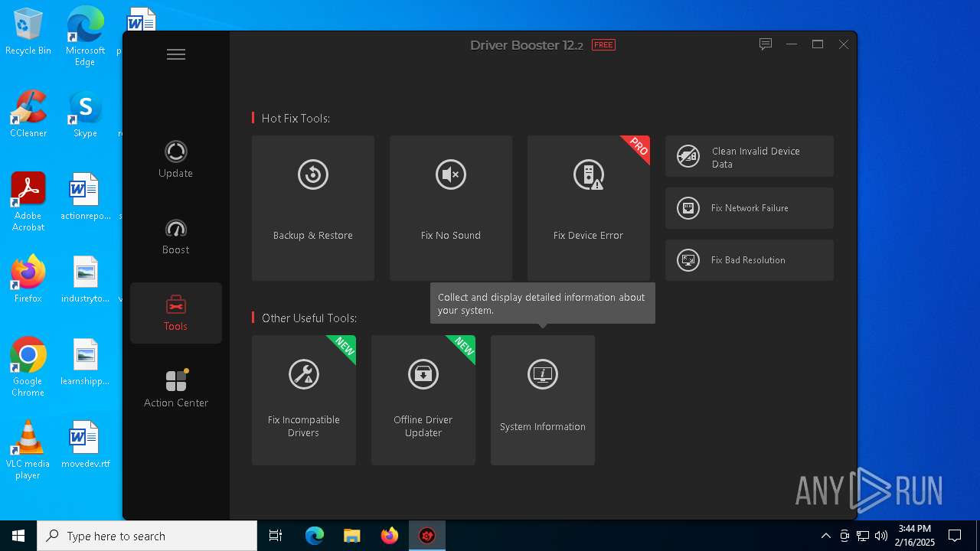Minimize the Driver Booster window

792,44
